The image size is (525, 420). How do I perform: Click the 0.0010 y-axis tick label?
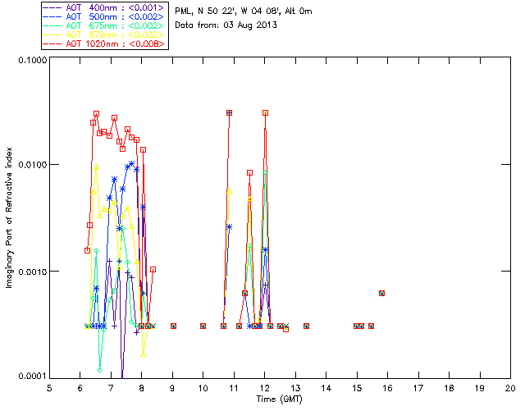click(x=32, y=272)
